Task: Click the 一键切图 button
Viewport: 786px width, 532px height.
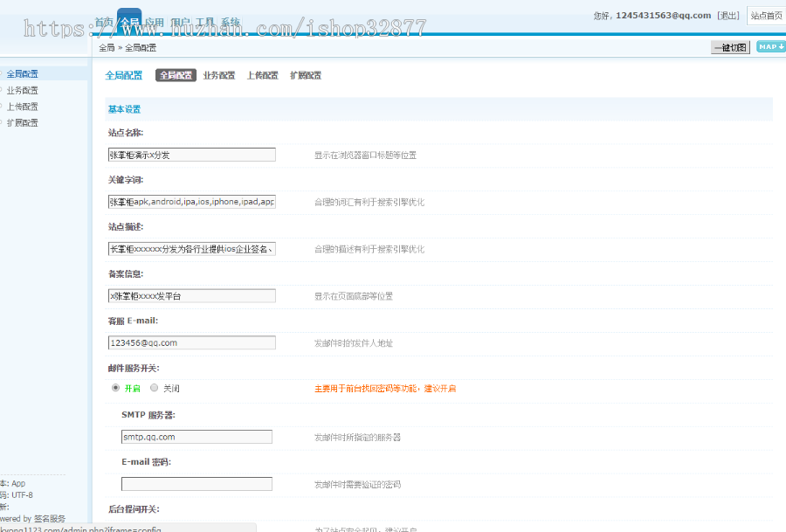Action: (730, 48)
